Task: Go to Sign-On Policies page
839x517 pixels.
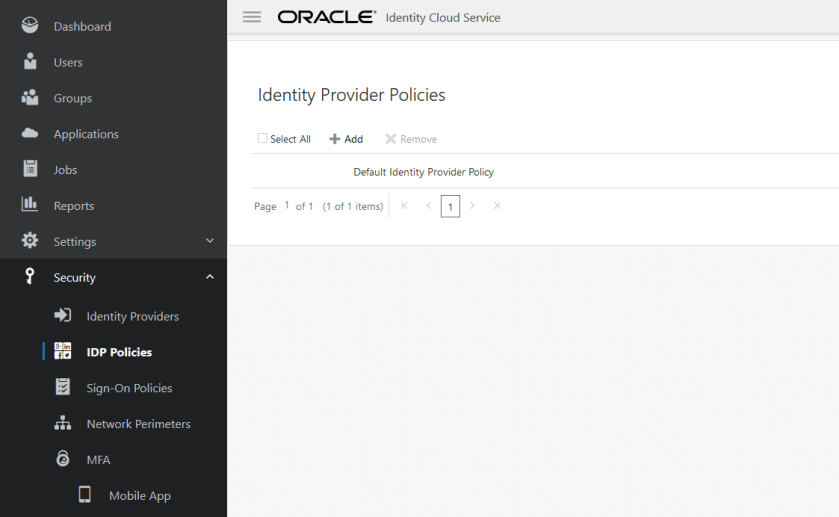Action: 129,388
